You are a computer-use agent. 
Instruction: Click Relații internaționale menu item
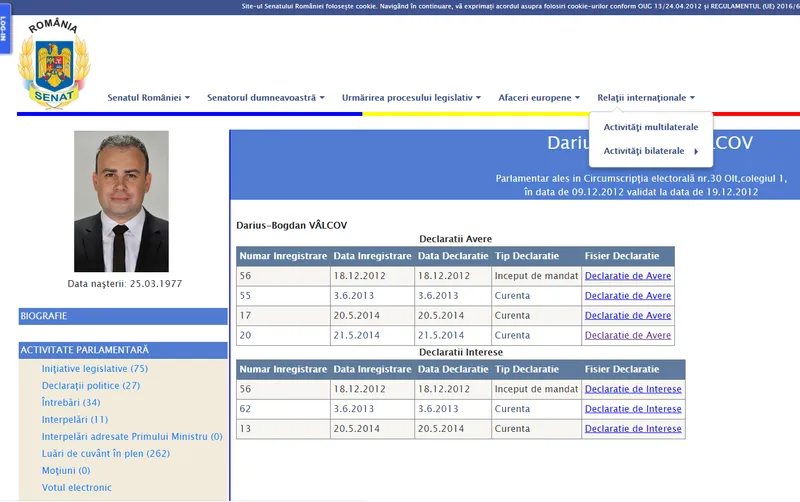(645, 98)
